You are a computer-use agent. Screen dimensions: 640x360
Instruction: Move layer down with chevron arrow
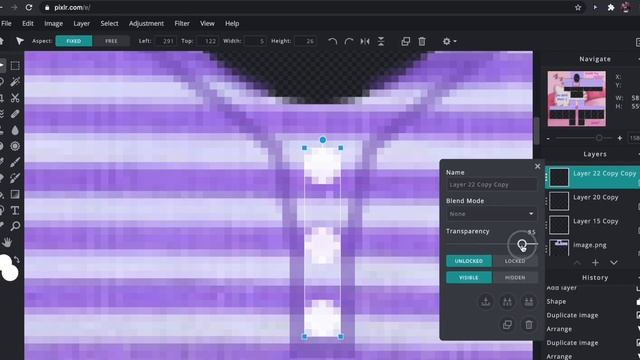[613, 262]
